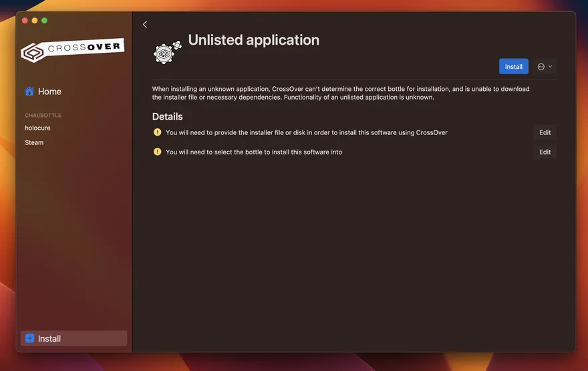
Task: Select the holocure bottle in the sidebar
Action: [38, 128]
